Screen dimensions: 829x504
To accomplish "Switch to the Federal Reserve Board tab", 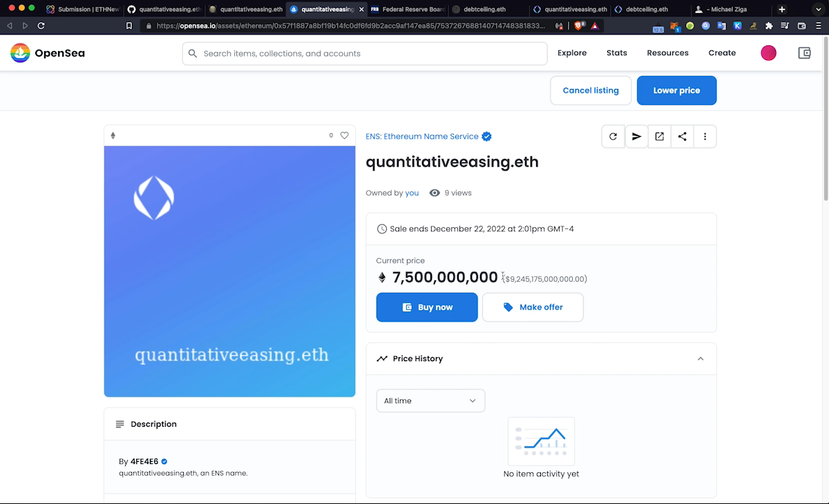I will (407, 10).
